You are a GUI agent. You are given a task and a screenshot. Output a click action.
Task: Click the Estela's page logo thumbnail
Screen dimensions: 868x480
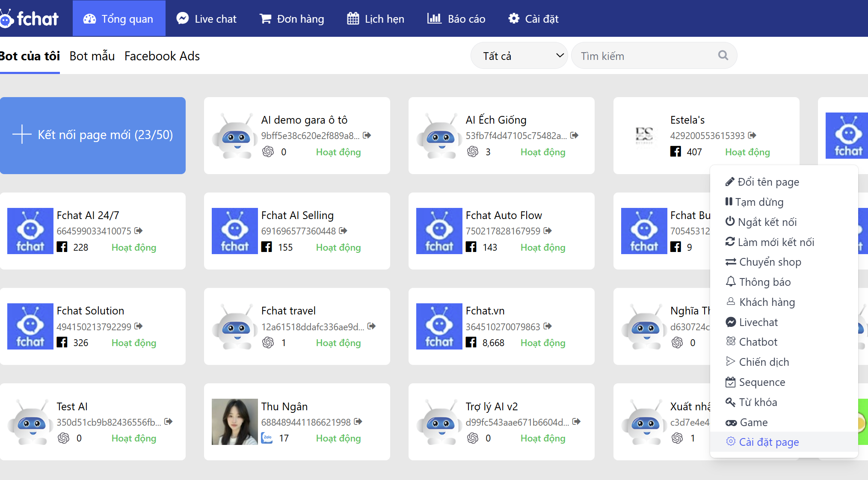[644, 136]
